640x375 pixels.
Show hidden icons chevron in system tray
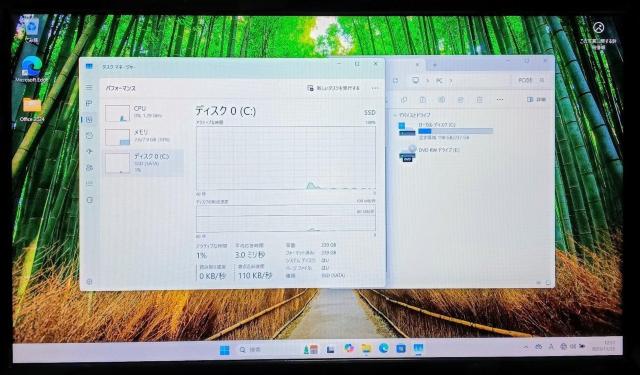click(526, 346)
